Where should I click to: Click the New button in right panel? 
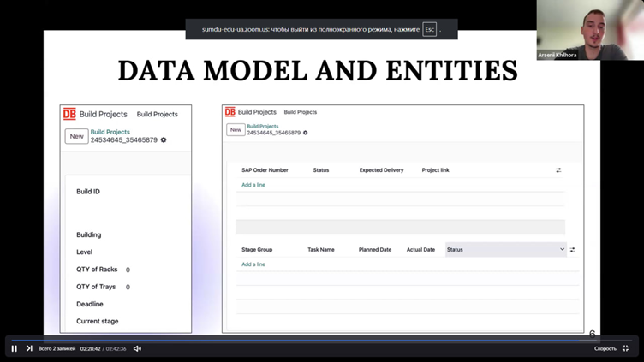click(x=236, y=130)
